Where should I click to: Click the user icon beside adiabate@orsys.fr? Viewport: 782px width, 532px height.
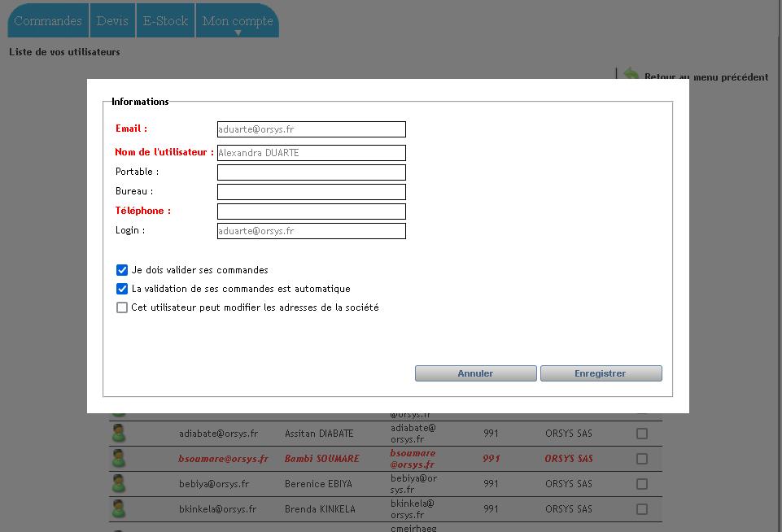tap(120, 433)
